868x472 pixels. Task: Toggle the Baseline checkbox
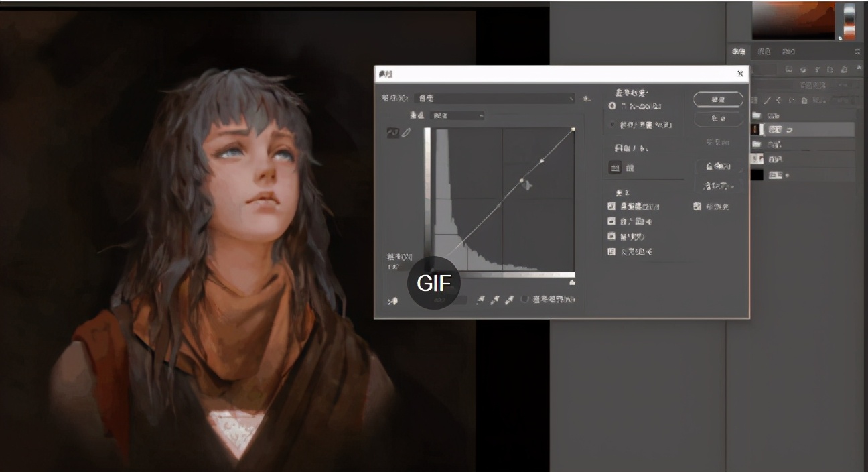[611, 237]
